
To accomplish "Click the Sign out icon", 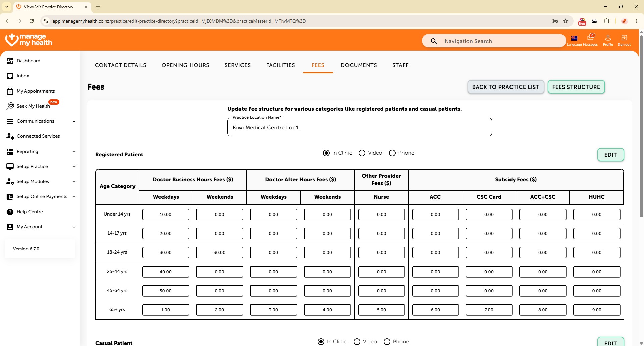I will (x=624, y=38).
